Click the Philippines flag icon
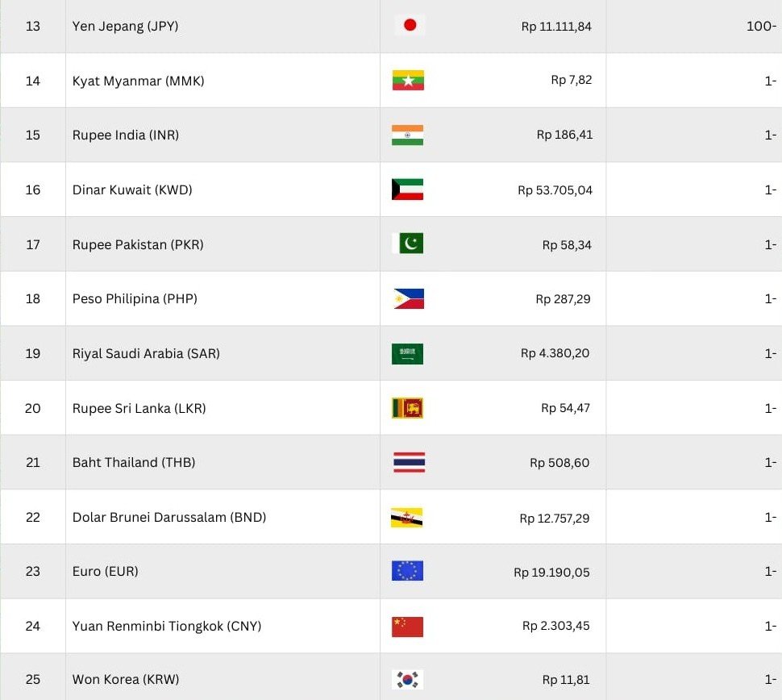782x700 pixels. pos(408,299)
